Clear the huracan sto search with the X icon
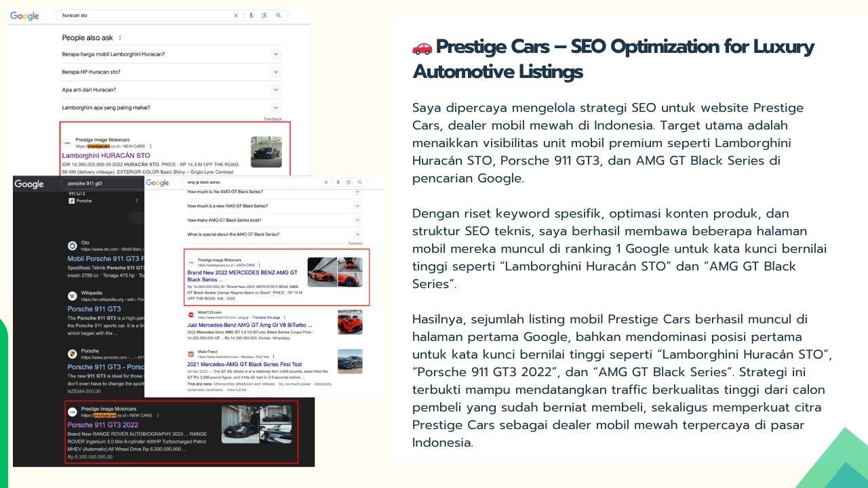Screen dimensions: 868x488 coord(236,15)
